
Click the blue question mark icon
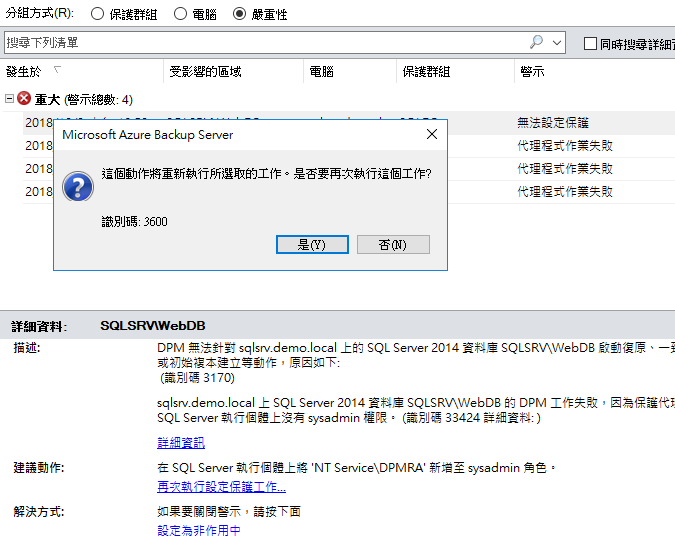(x=78, y=187)
